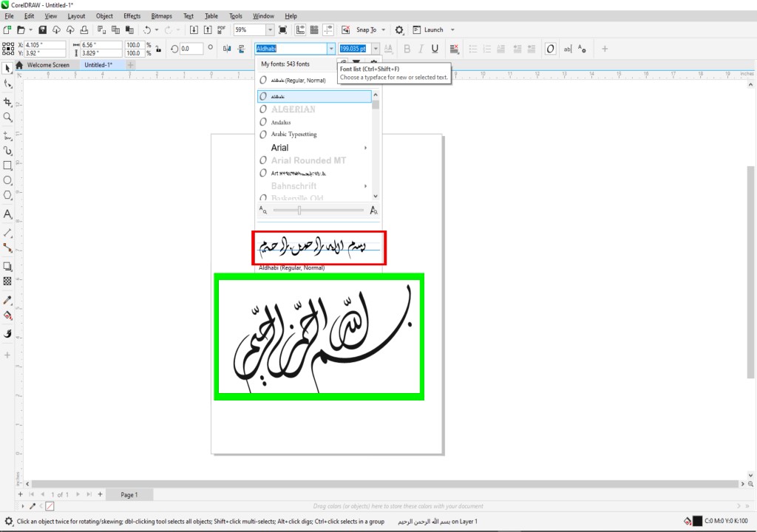This screenshot has height=532, width=757.
Task: Select the Ellipse tool
Action: (x=7, y=180)
